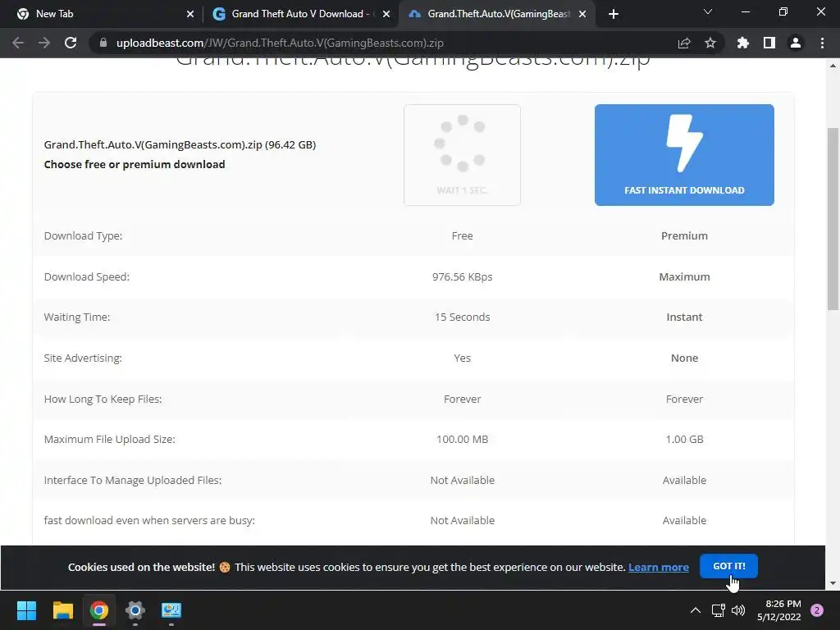Open the Windows Start menu

(26, 610)
